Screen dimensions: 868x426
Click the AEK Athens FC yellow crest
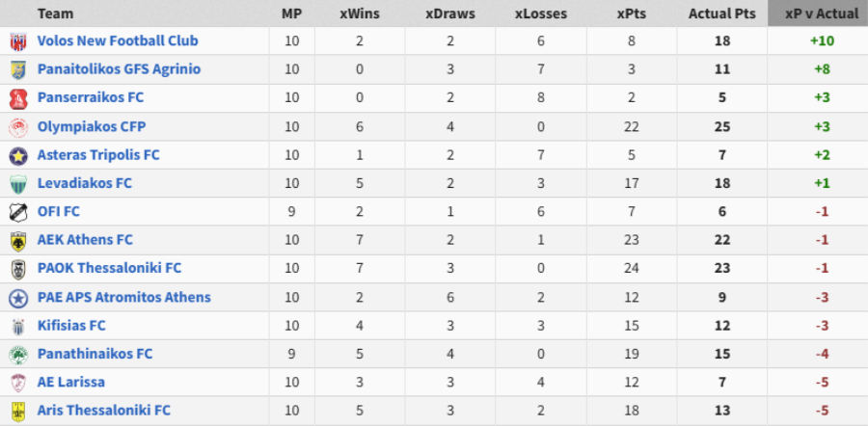click(x=17, y=240)
